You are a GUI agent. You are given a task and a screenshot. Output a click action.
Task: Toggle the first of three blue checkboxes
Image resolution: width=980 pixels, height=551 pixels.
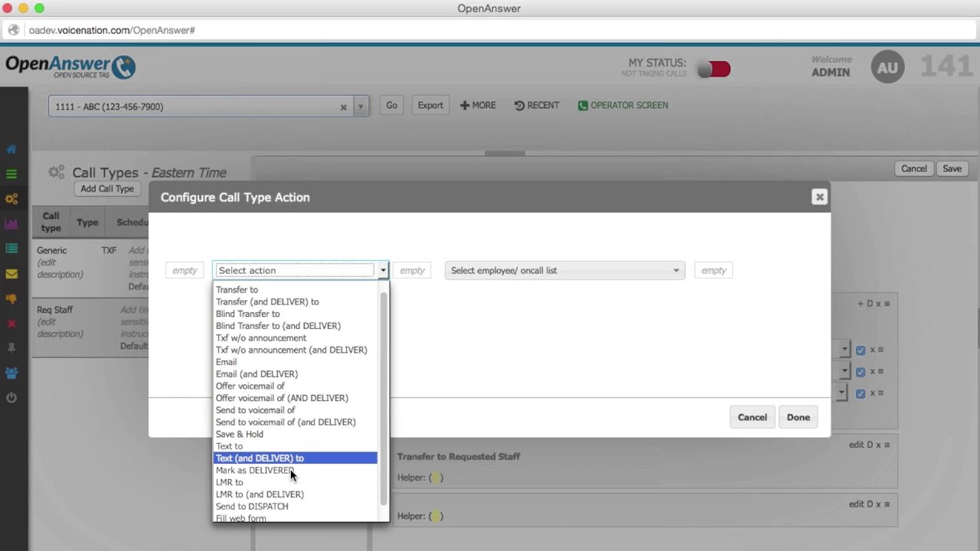click(861, 350)
